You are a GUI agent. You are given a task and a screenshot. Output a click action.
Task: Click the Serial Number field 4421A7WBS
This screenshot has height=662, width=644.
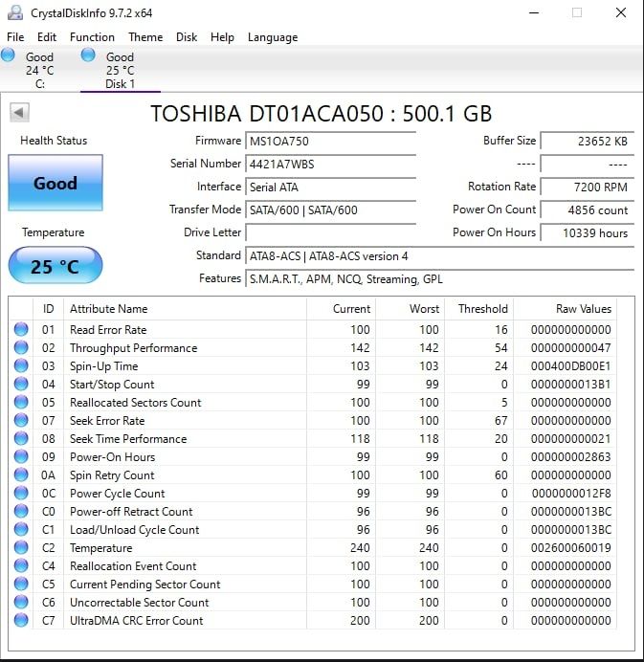point(331,164)
